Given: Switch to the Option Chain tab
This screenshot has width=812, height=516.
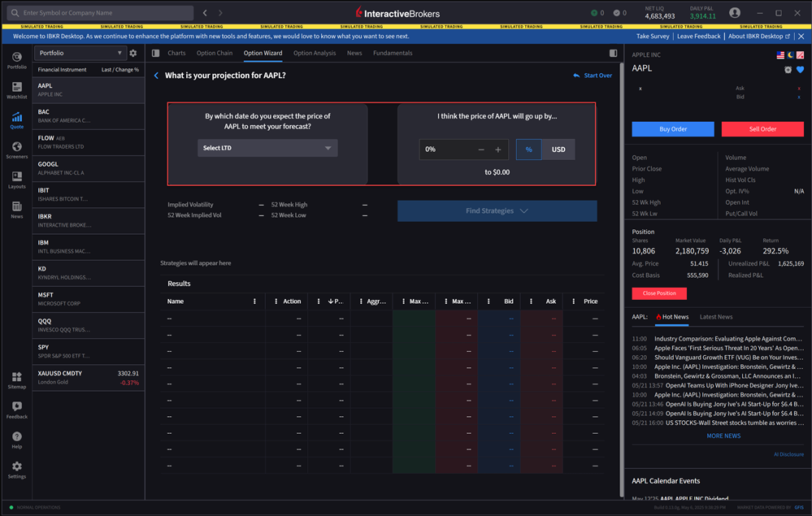Looking at the screenshot, I should pyautogui.click(x=215, y=53).
